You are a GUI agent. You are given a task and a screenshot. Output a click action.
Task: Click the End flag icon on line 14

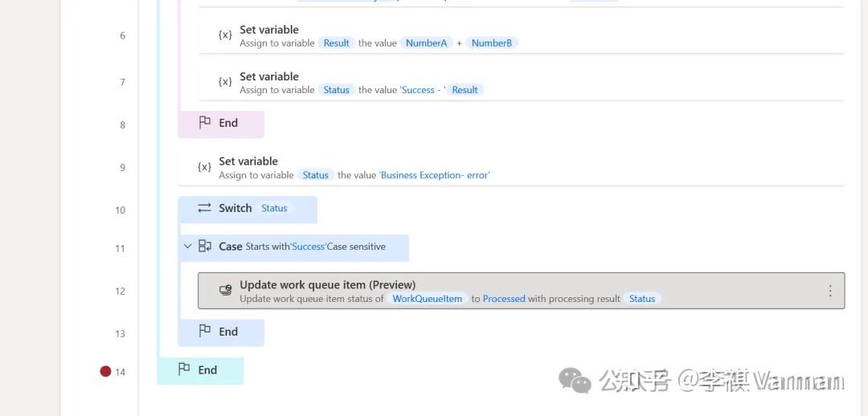[184, 369]
